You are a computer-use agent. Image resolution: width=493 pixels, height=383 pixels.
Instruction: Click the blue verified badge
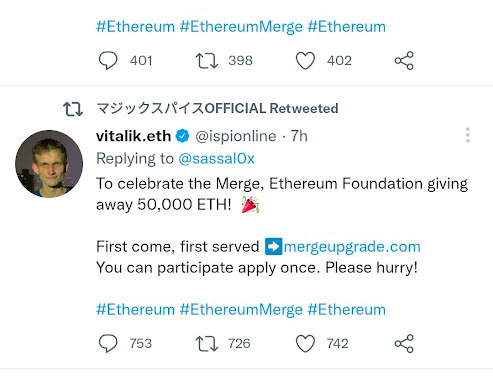pyautogui.click(x=182, y=136)
